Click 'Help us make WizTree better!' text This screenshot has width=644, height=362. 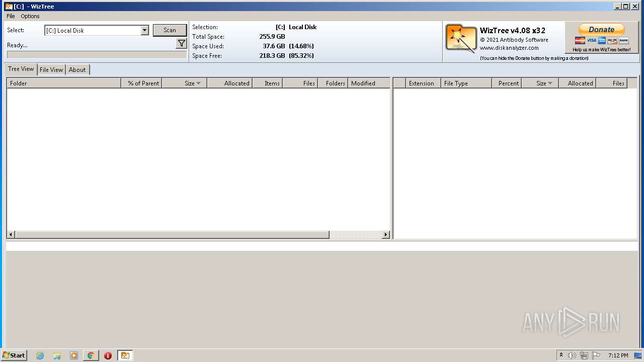[602, 50]
